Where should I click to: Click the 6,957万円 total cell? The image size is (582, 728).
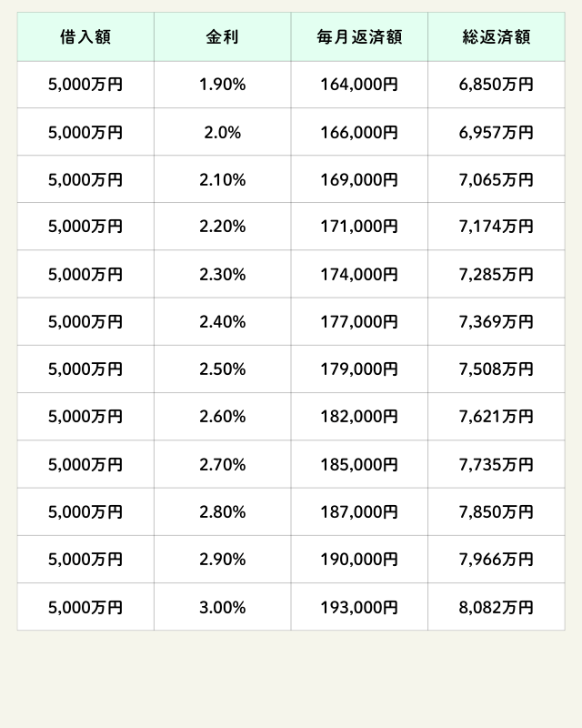tap(497, 133)
